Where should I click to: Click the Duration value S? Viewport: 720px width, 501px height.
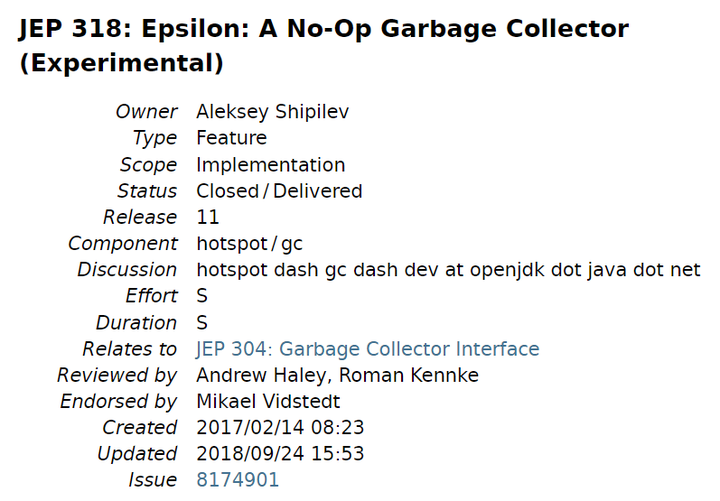(202, 323)
